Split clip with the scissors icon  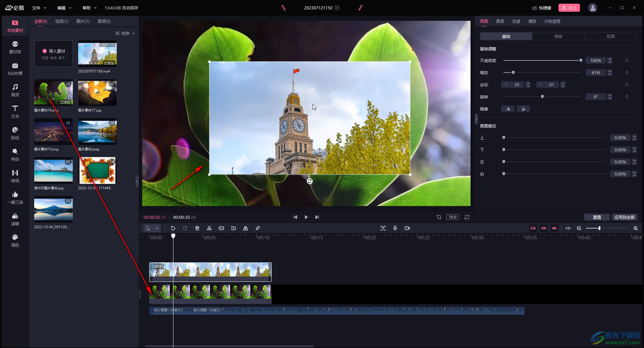pyautogui.click(x=209, y=228)
